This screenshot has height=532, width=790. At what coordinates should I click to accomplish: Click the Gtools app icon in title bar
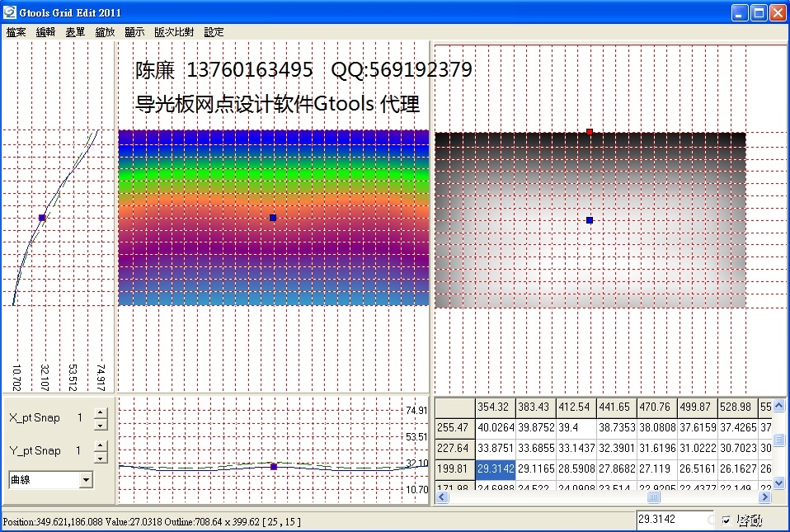(10, 12)
